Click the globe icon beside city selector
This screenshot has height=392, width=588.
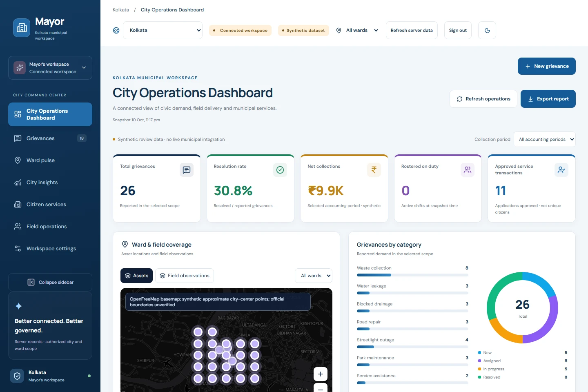(116, 31)
